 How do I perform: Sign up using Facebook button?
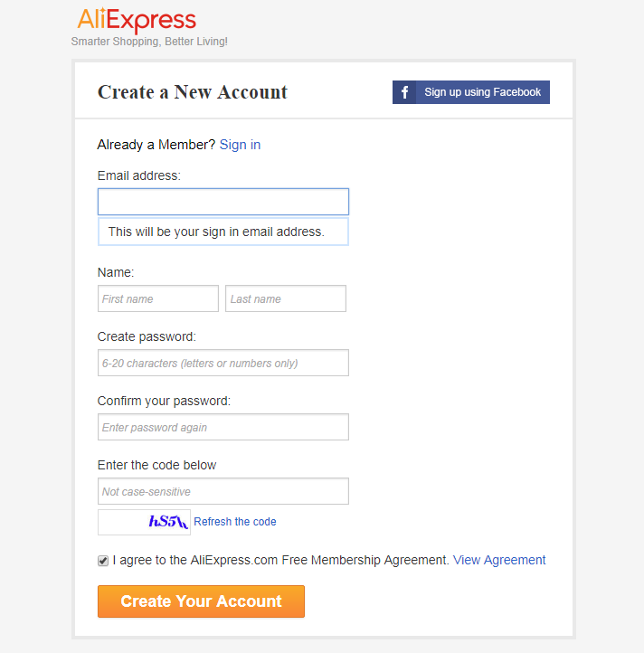482,92
